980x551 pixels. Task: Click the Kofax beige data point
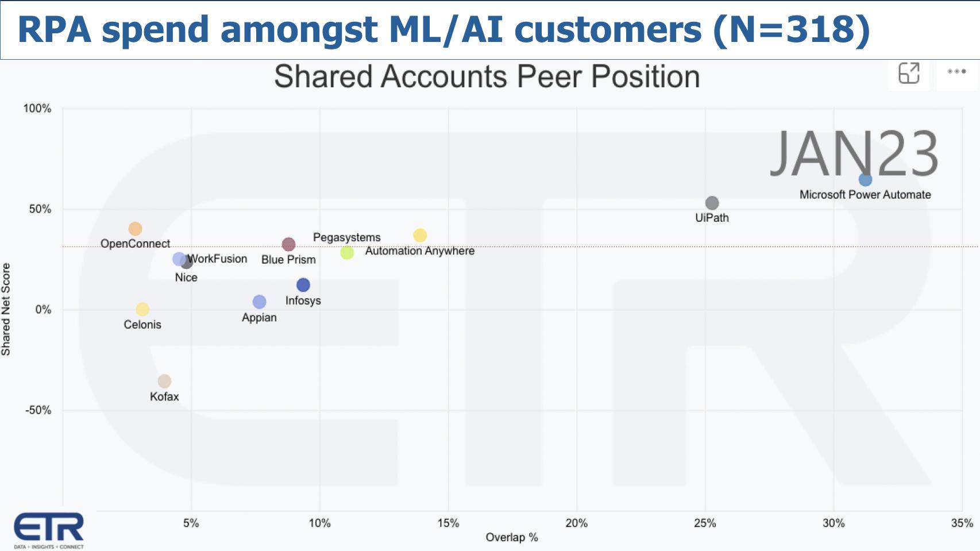pos(164,381)
